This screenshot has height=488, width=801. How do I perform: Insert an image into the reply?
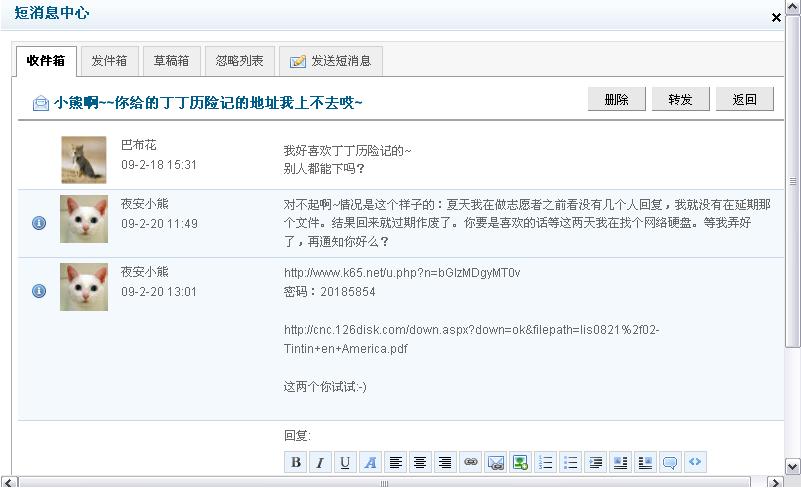coord(520,462)
